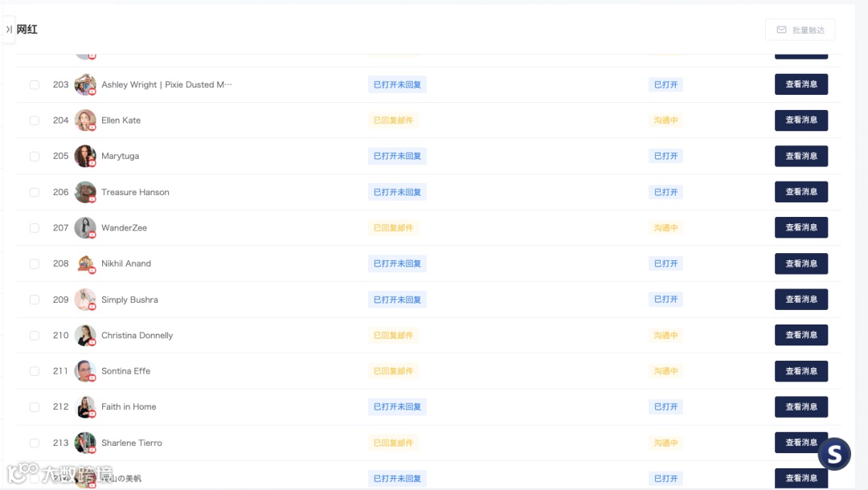View messages for Nikhil Anand
This screenshot has height=490, width=868.
point(801,263)
